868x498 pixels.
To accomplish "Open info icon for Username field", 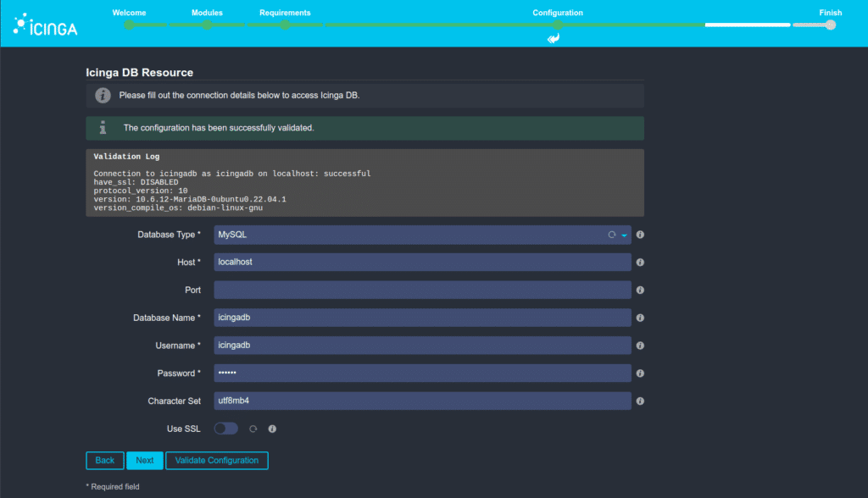I will point(640,346).
